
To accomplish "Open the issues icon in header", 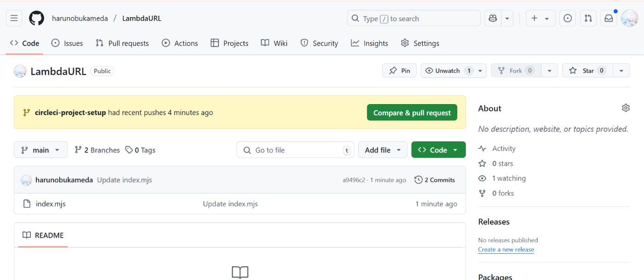I will click(568, 18).
